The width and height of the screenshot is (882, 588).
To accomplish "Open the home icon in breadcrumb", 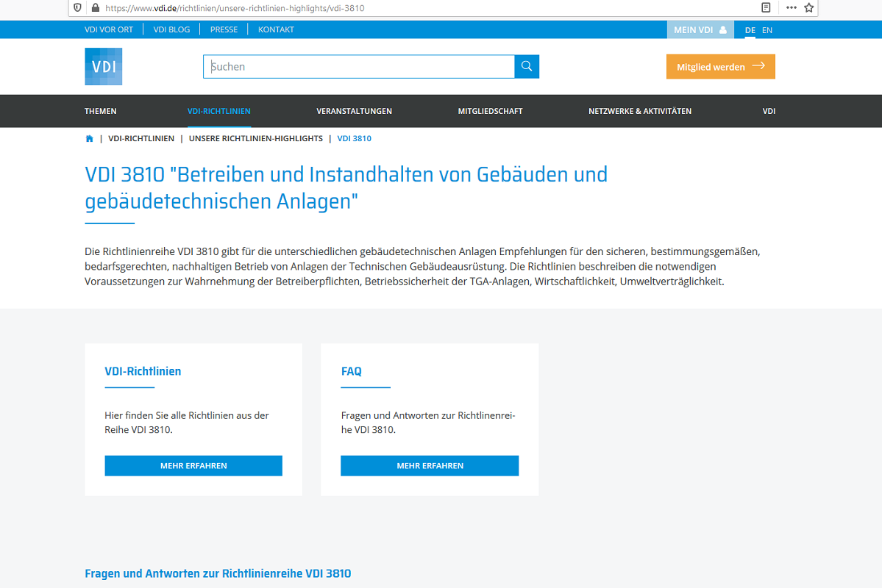I will pos(90,138).
